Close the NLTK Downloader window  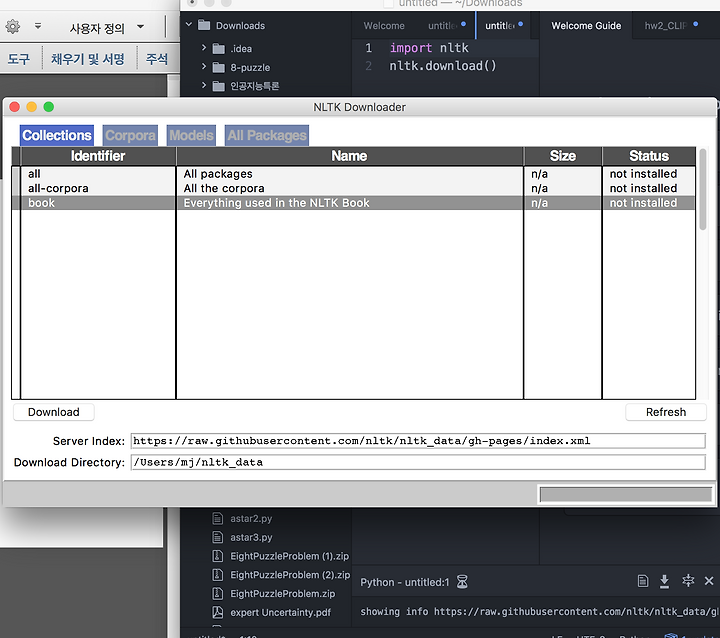[14, 107]
